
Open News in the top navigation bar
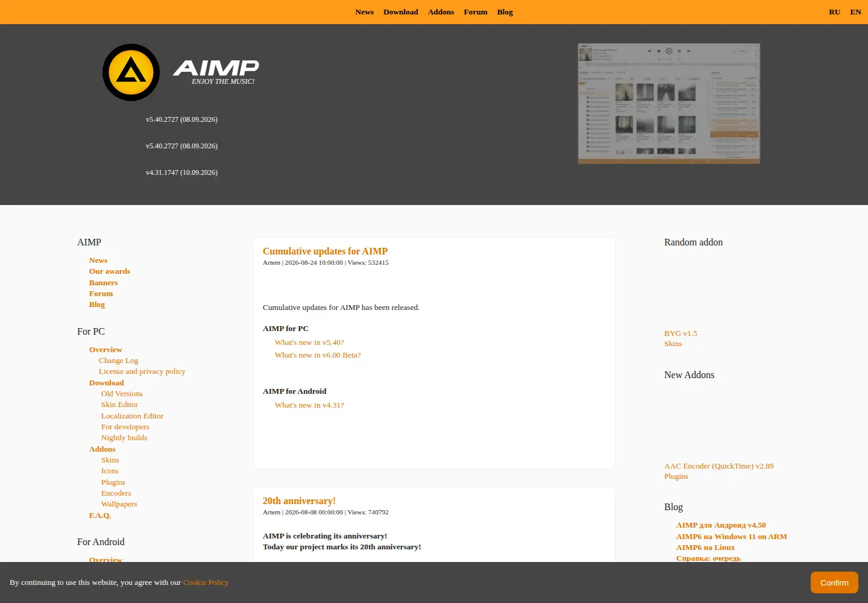[365, 12]
